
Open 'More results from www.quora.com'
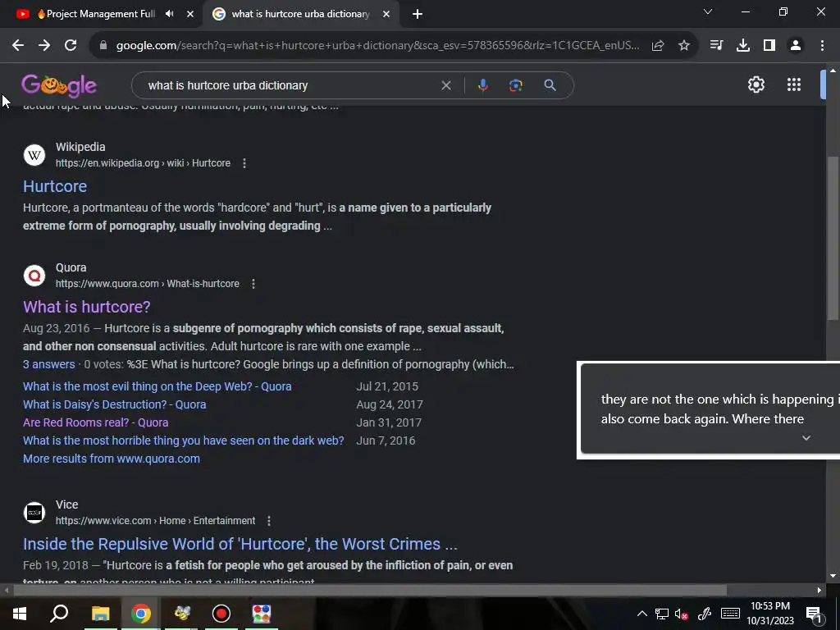coord(112,459)
